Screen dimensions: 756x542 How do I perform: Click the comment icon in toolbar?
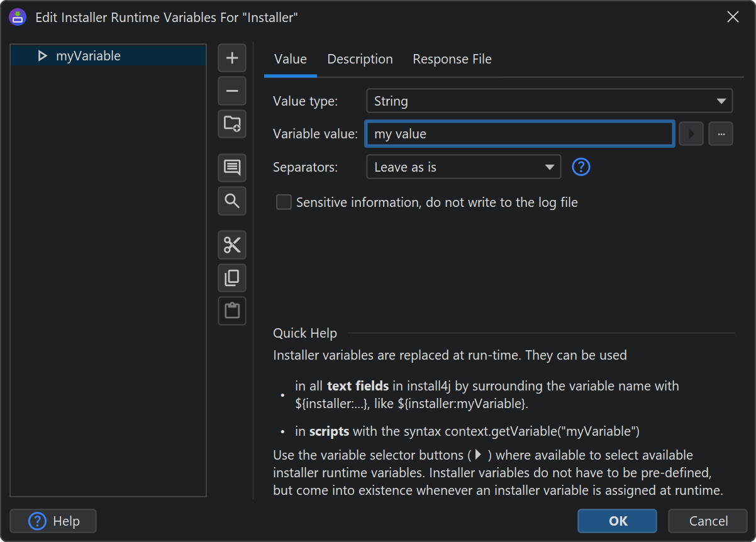[x=232, y=168]
